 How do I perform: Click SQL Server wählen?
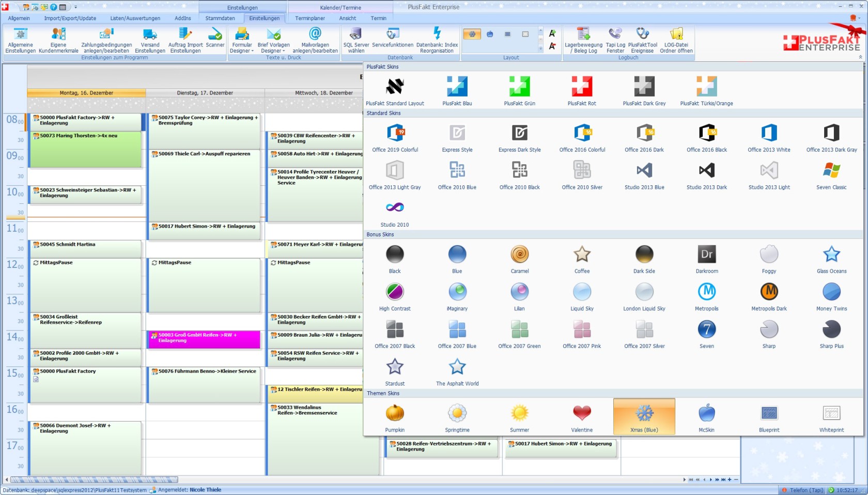point(356,40)
